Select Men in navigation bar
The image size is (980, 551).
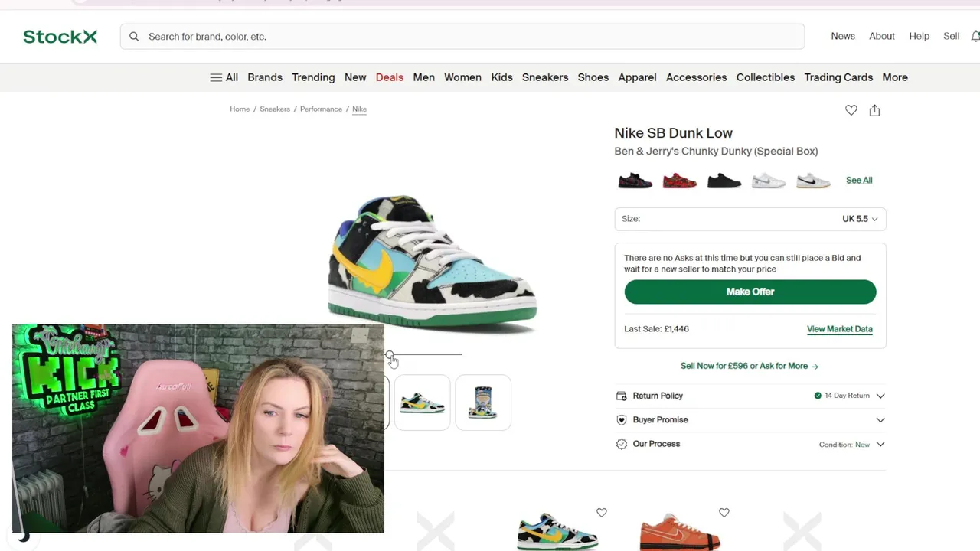[x=423, y=77]
